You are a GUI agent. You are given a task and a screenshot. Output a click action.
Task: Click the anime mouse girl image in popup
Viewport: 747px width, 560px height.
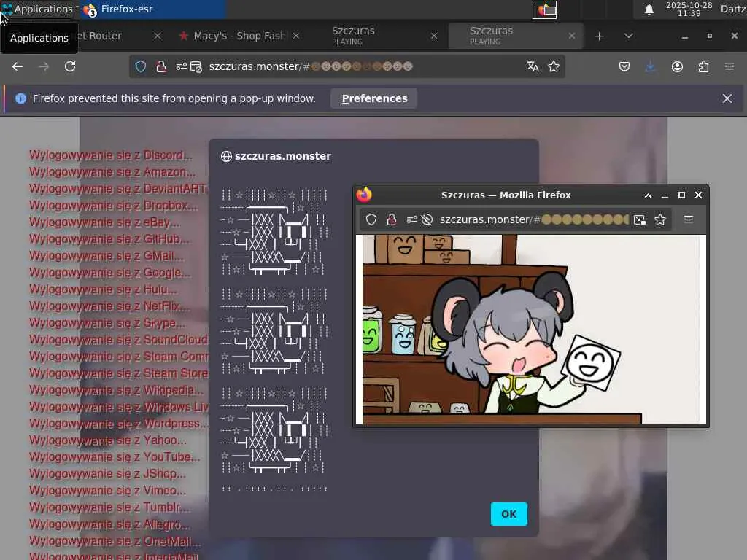coord(531,330)
